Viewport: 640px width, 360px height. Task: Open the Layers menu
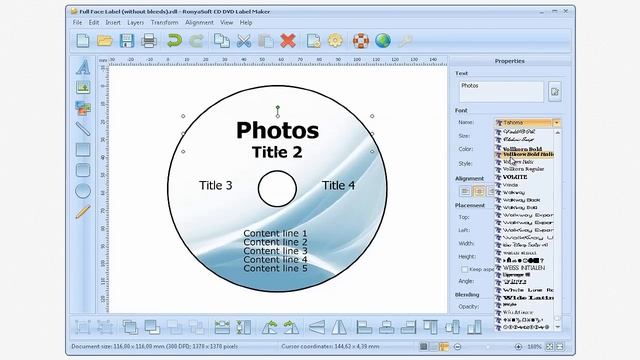click(x=136, y=22)
